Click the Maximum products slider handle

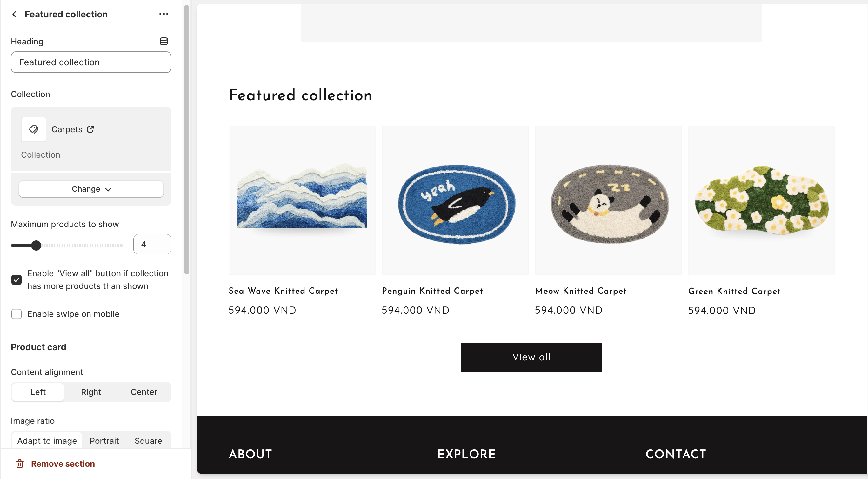point(36,246)
